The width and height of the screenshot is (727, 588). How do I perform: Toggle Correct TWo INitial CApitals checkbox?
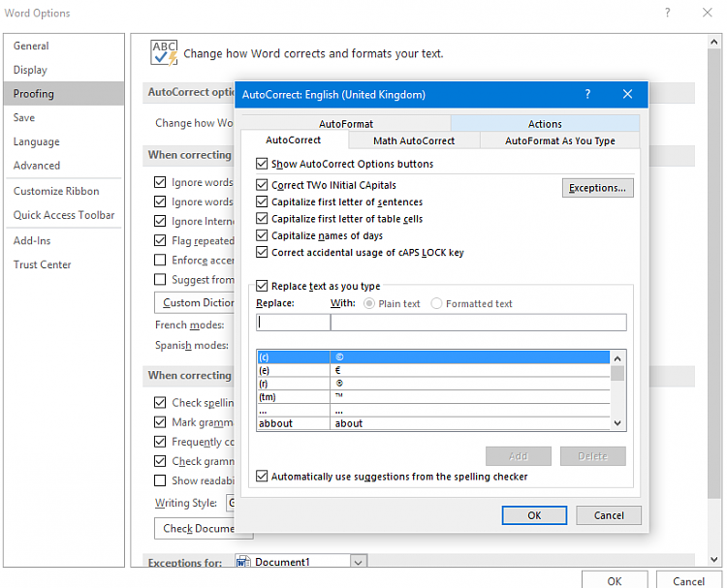click(x=262, y=185)
